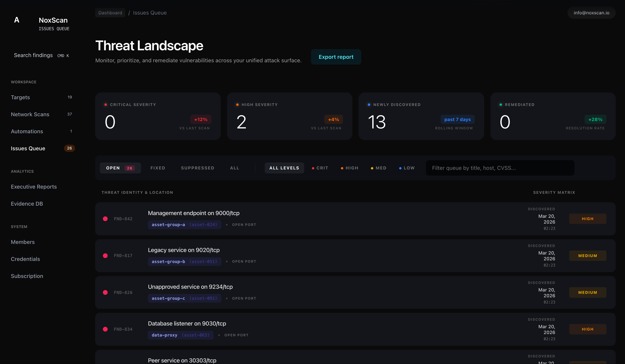Click the red status dot for FND-834
The height and width of the screenshot is (364, 625).
(105, 329)
